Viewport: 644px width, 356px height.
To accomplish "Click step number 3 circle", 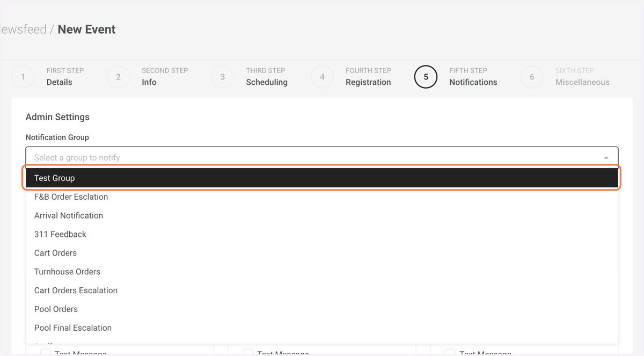I will [x=222, y=77].
